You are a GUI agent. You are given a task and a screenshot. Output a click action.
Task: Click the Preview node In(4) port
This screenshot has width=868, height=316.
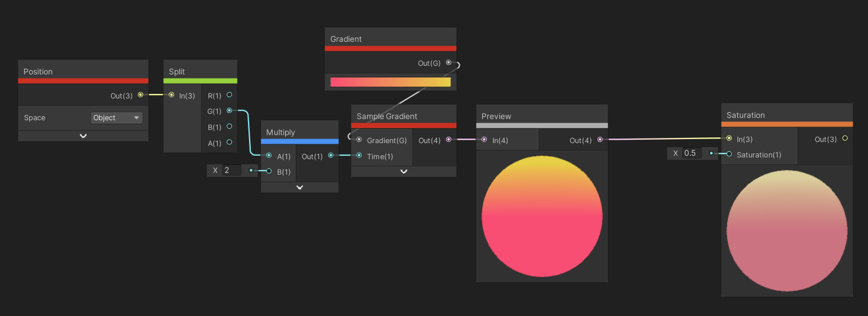click(484, 139)
